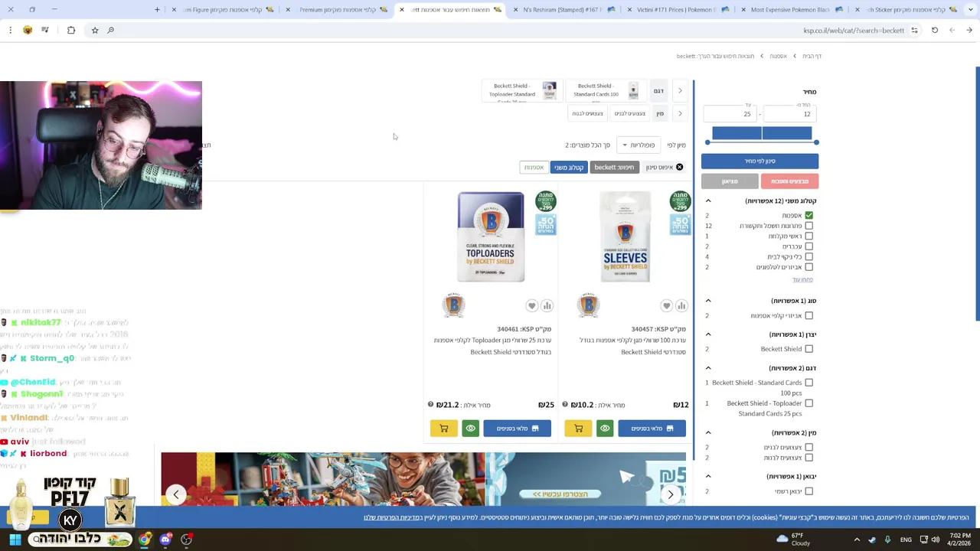
Task: Click the minimum price field showing 12
Action: [789, 114]
